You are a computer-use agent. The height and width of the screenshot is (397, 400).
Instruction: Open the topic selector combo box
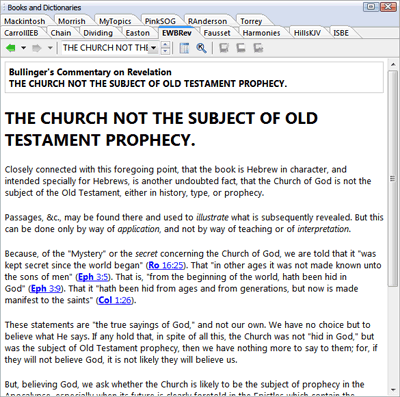point(110,48)
